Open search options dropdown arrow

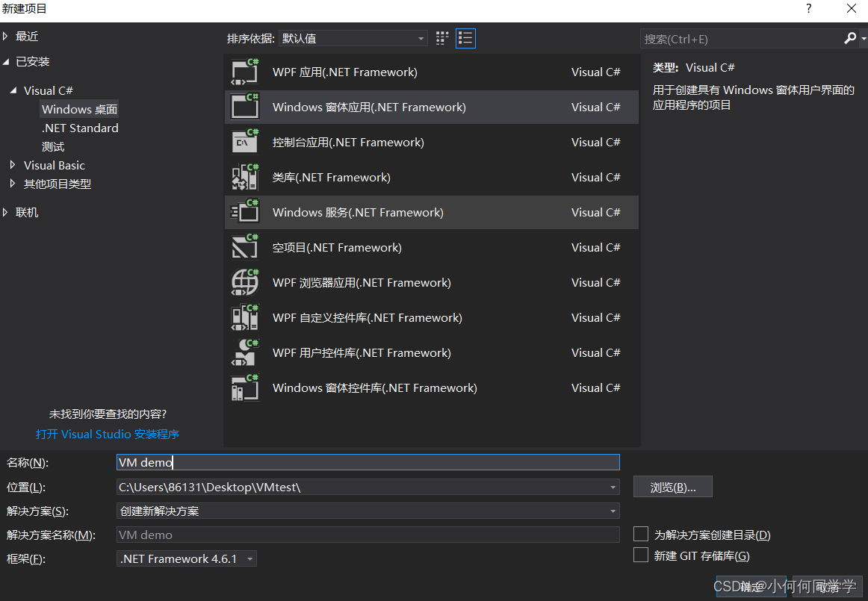pyautogui.click(x=864, y=39)
